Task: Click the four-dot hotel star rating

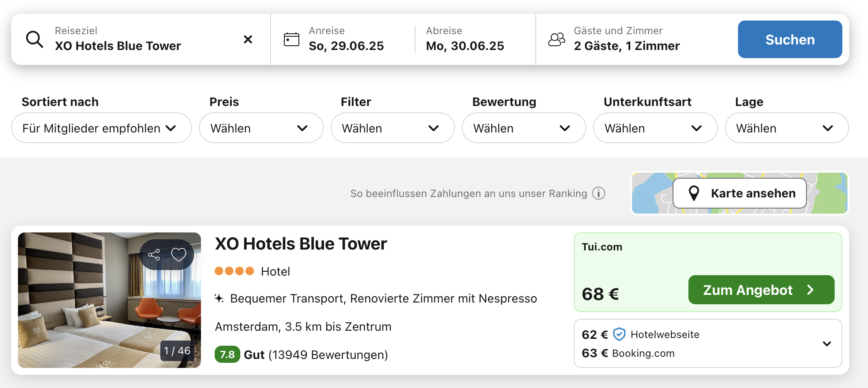Action: point(234,271)
